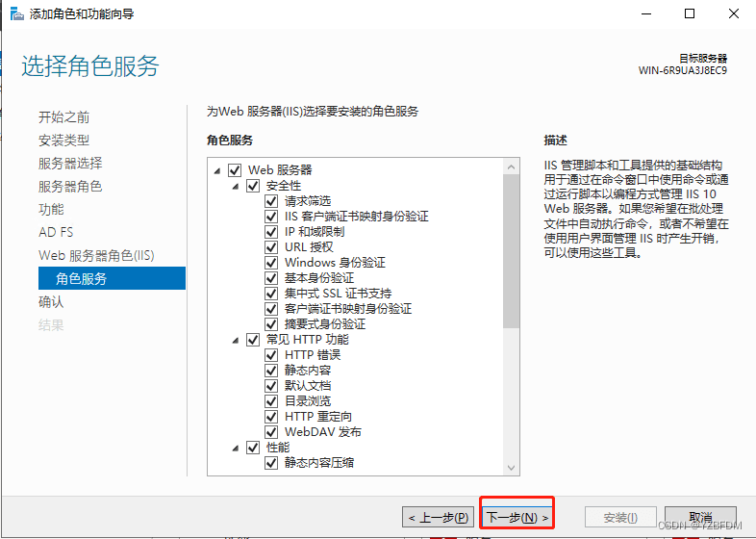Uncheck HTTP 重定向 checkbox
This screenshot has height=539, width=756.
tap(271, 417)
